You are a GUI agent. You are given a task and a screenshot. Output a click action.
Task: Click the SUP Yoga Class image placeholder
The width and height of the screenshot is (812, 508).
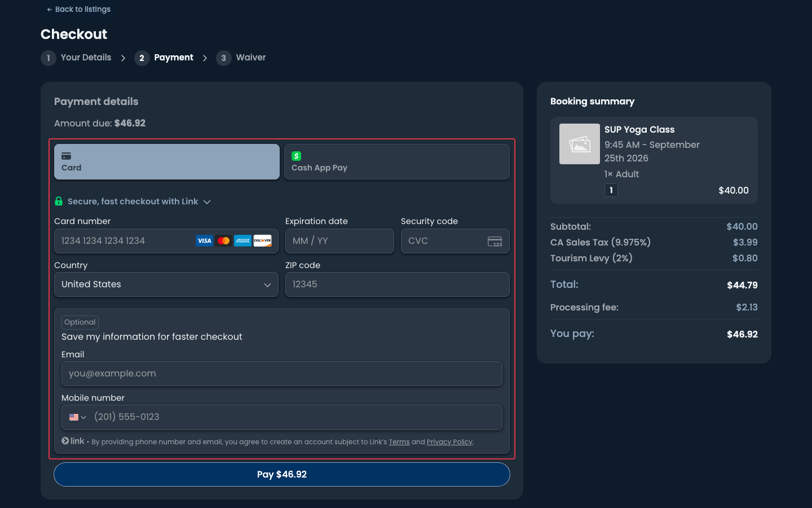[x=580, y=144]
